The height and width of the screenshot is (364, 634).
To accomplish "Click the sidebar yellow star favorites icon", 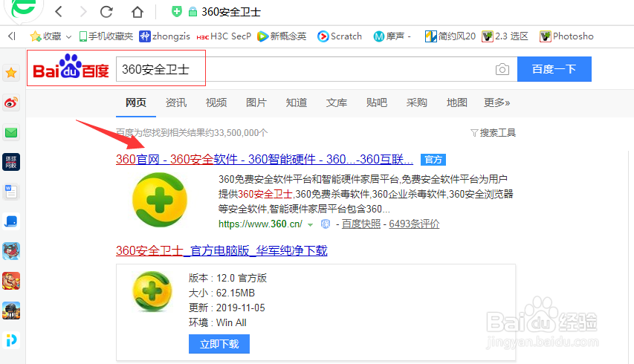I will pyautogui.click(x=11, y=73).
